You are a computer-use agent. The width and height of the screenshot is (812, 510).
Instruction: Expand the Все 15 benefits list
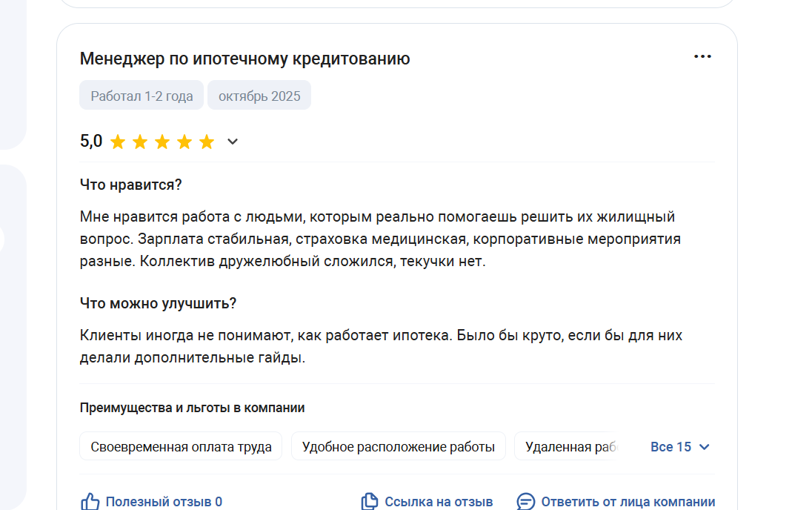pos(680,447)
